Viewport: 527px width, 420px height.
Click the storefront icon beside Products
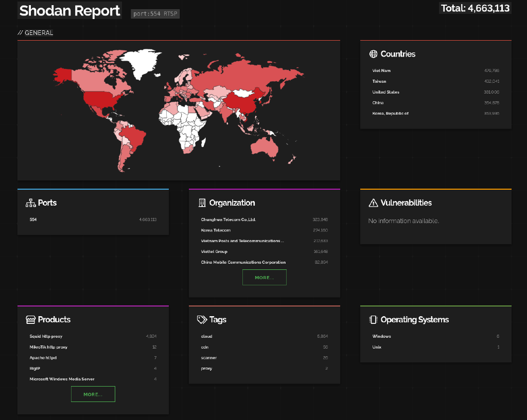coord(31,320)
